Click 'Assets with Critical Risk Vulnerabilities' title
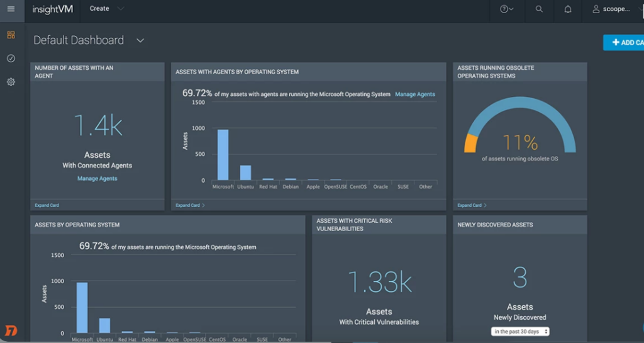The image size is (644, 343). click(x=354, y=225)
